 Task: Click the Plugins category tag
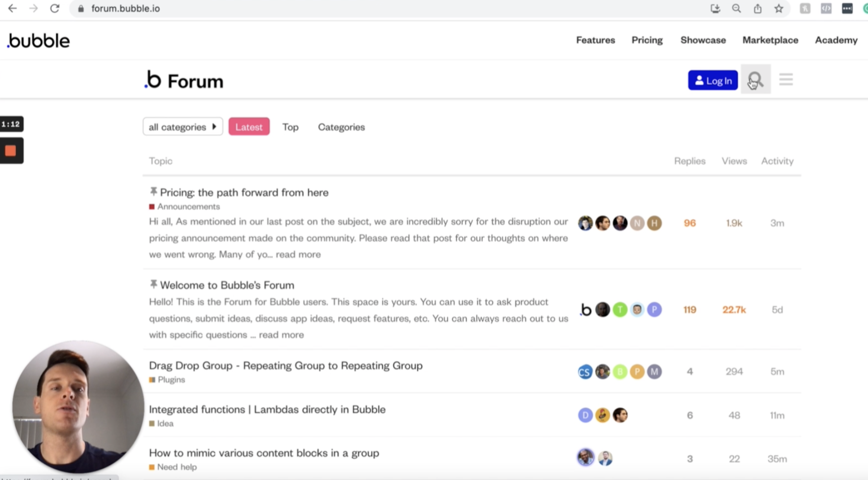(x=171, y=380)
